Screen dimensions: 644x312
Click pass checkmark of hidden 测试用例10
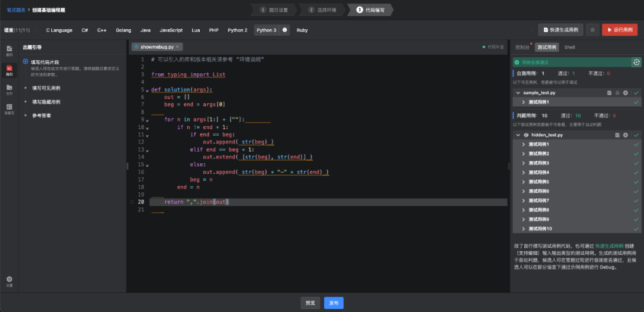[636, 229]
